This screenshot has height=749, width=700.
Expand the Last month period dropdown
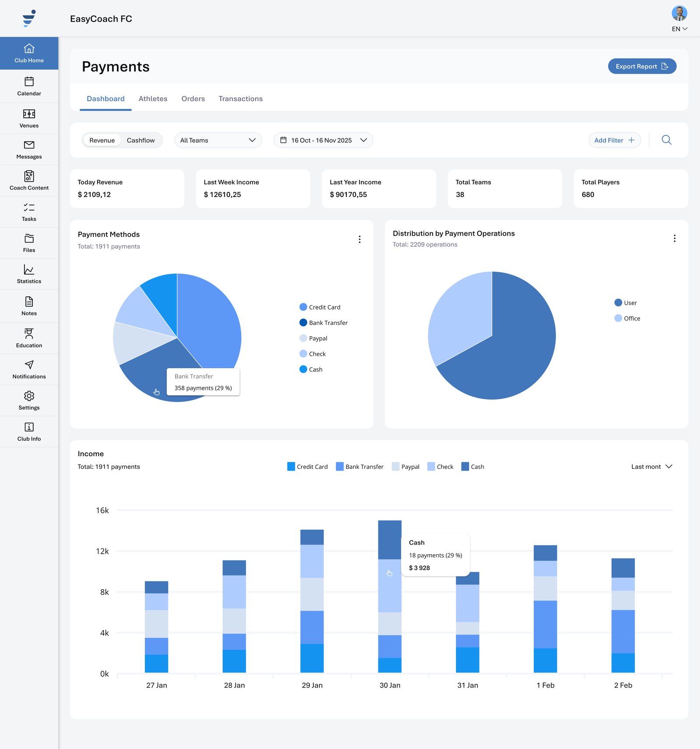point(651,467)
